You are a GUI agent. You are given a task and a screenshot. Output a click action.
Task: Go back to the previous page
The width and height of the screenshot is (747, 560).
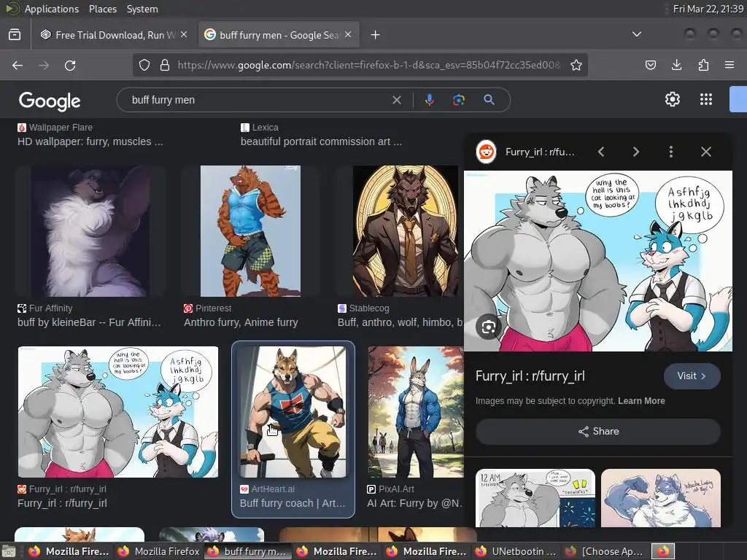[18, 65]
